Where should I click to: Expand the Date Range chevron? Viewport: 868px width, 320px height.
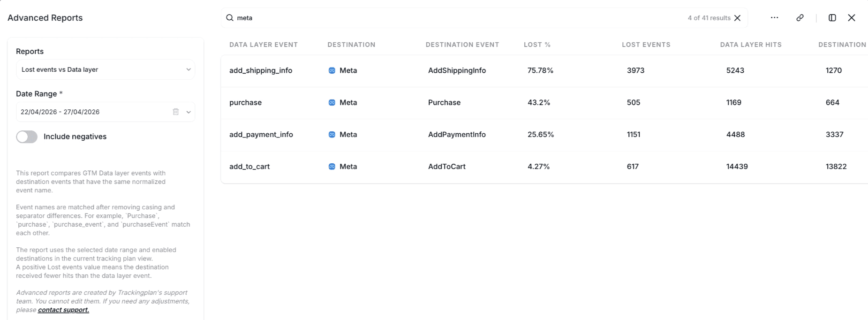[189, 112]
